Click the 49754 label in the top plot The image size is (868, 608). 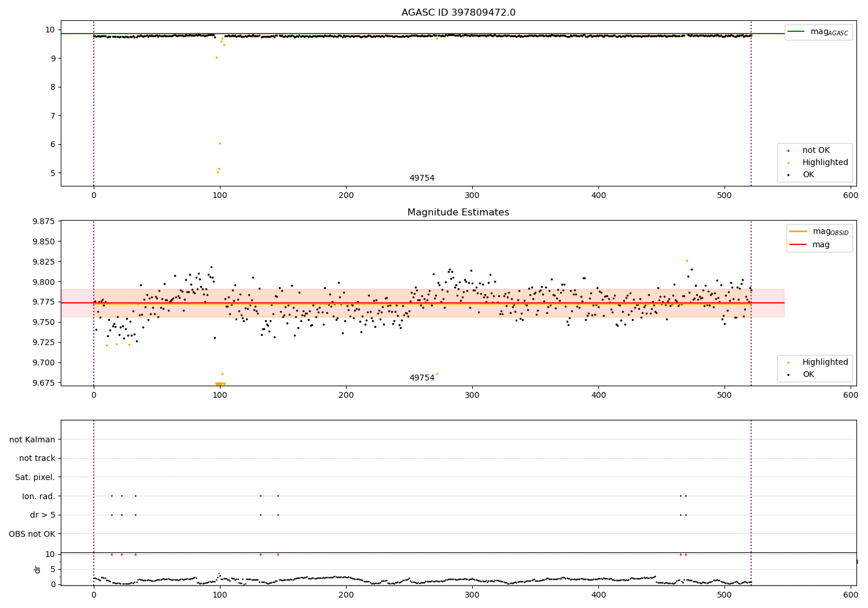[x=422, y=178]
